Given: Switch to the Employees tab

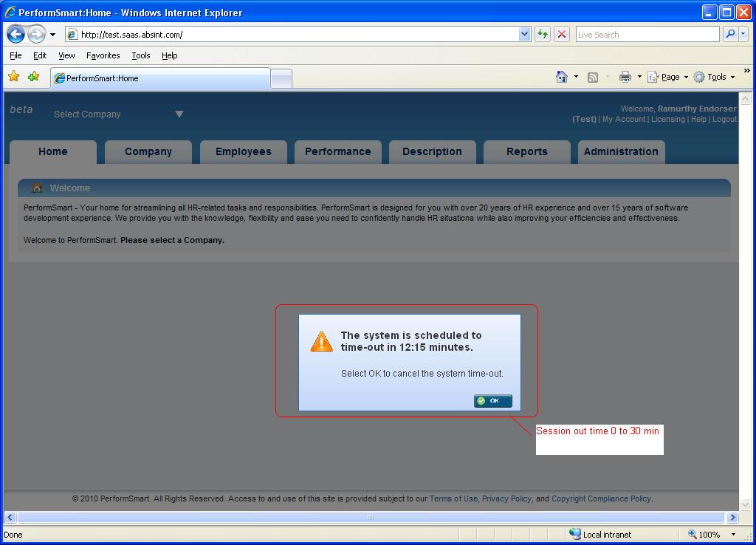Looking at the screenshot, I should tap(244, 152).
